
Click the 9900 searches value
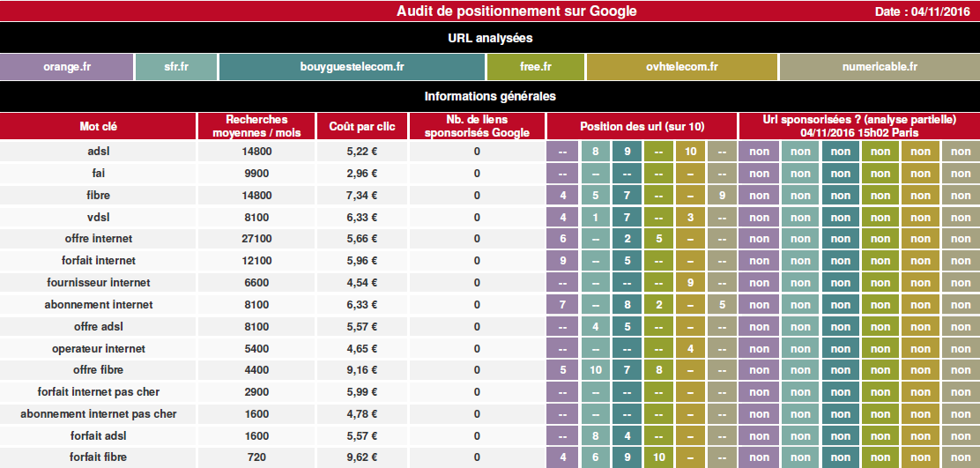coord(256,173)
